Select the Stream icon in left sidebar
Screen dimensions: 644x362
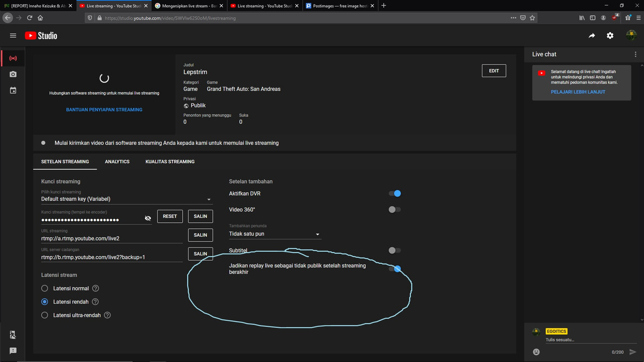click(x=13, y=58)
